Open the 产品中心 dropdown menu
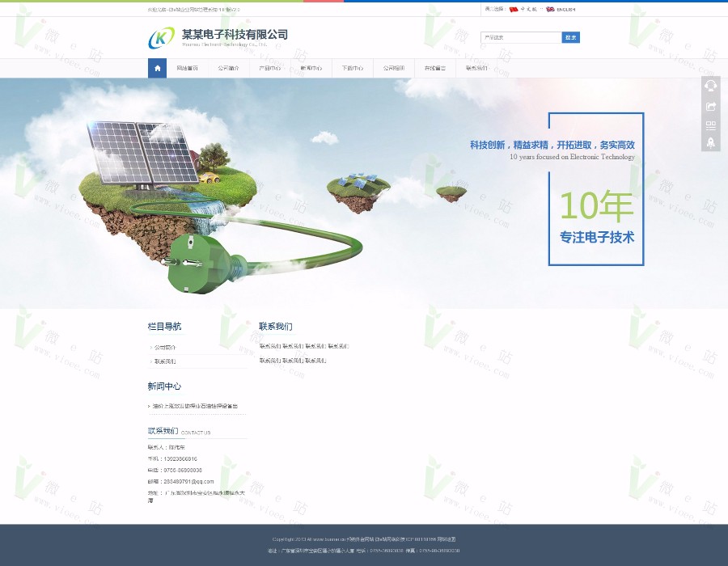The height and width of the screenshot is (566, 728). tap(269, 68)
